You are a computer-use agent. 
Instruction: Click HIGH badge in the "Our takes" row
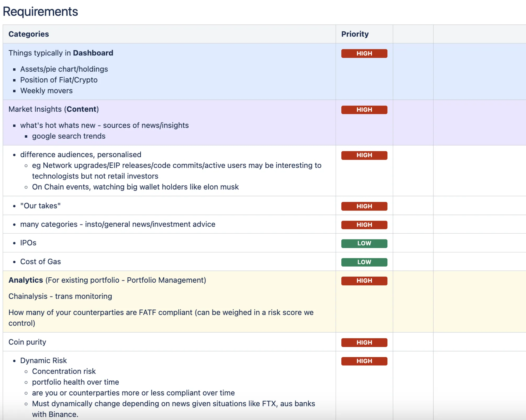pos(364,206)
